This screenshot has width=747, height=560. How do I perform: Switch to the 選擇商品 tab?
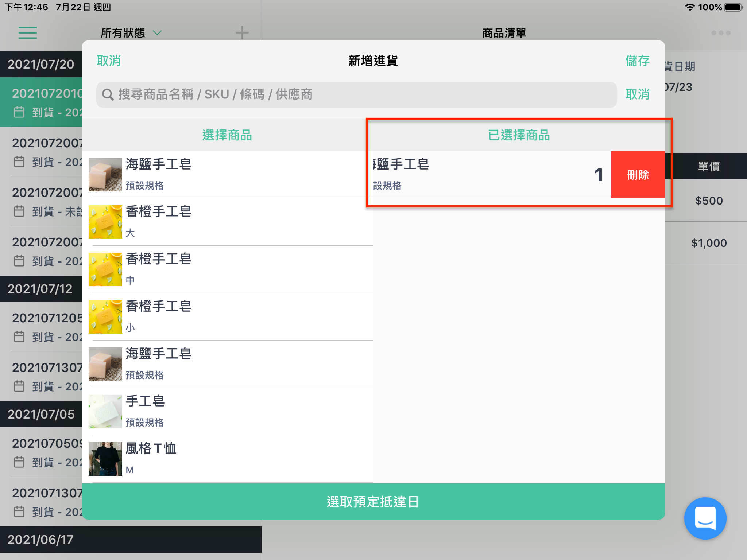pos(227,135)
